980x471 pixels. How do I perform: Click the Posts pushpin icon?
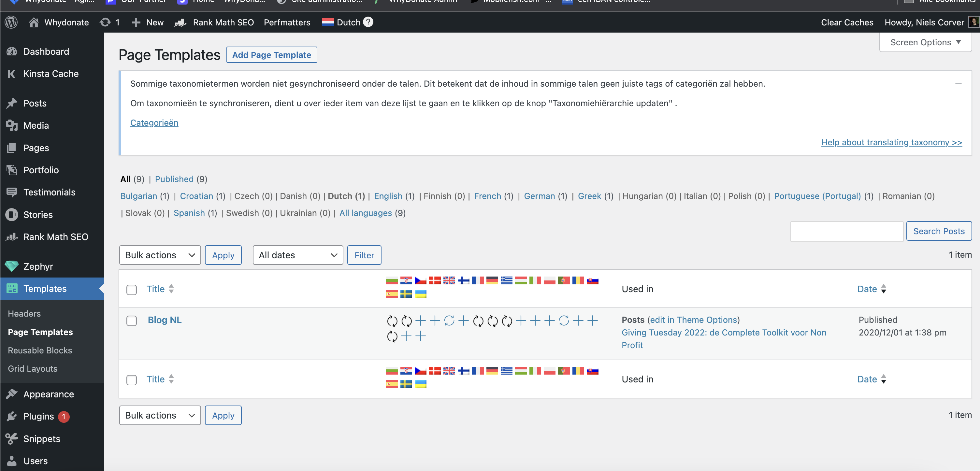pyautogui.click(x=12, y=103)
